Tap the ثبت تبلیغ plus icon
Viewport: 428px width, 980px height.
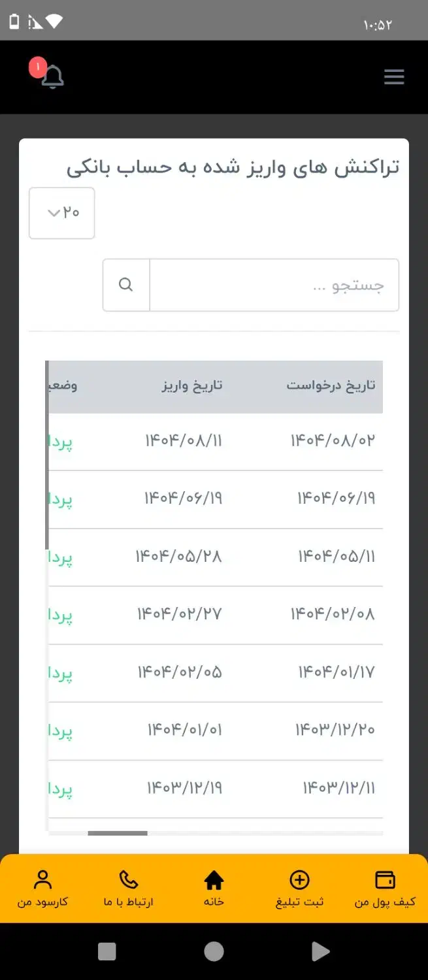coord(299,880)
